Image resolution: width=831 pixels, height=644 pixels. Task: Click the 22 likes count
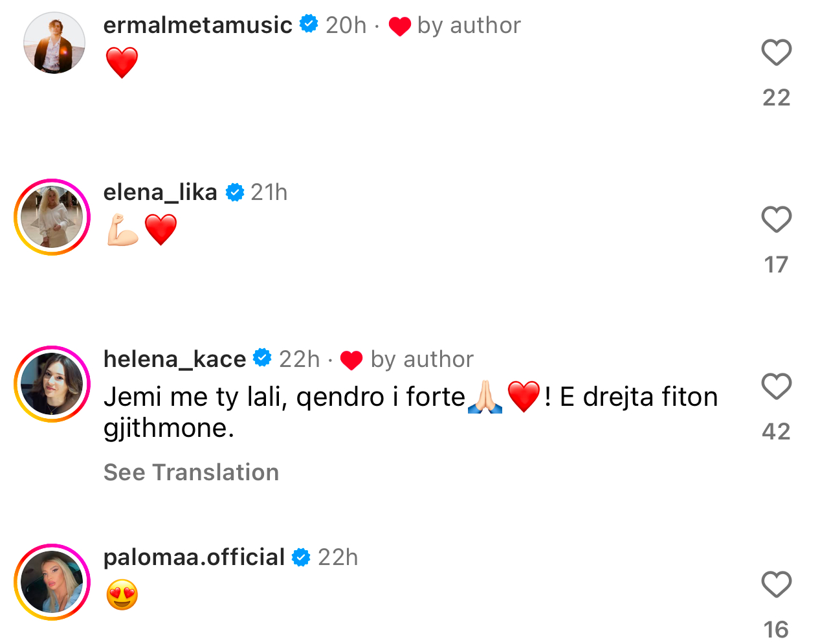tap(776, 98)
